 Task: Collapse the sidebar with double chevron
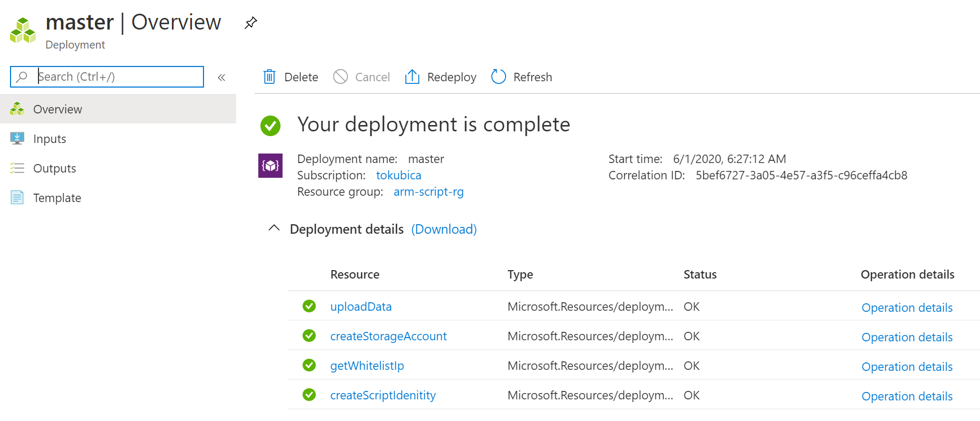[221, 78]
